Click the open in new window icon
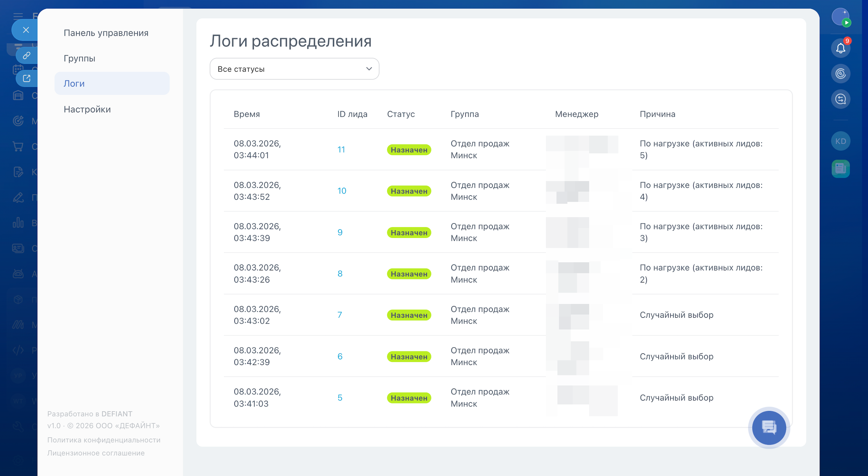This screenshot has height=476, width=868. [x=27, y=78]
